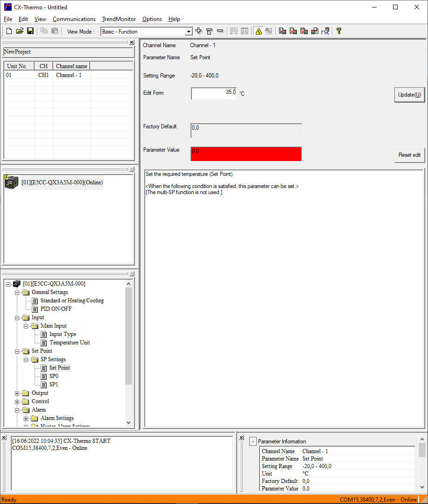Open the Options menu
This screenshot has width=428, height=504.
coord(152,19)
